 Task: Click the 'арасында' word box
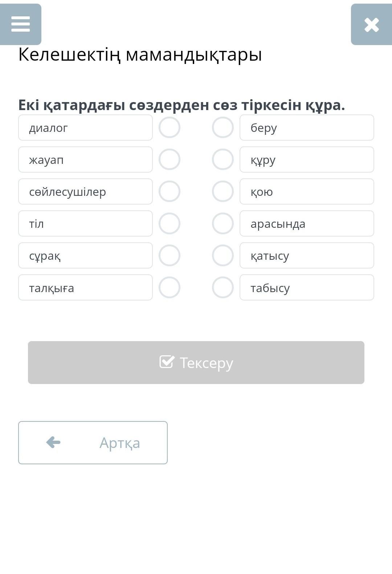click(x=307, y=223)
